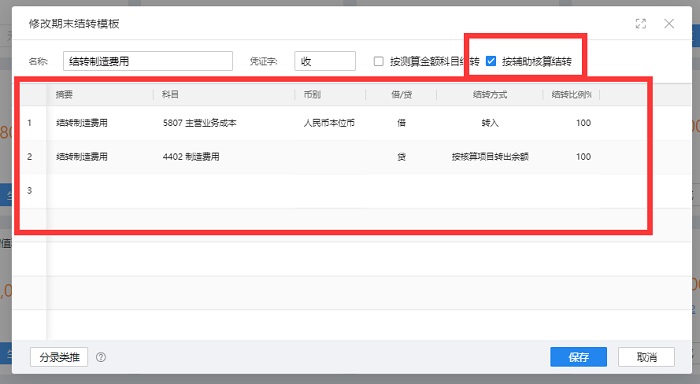Click row number 1 in the table
Screen dimensions: 700x384
[x=29, y=123]
